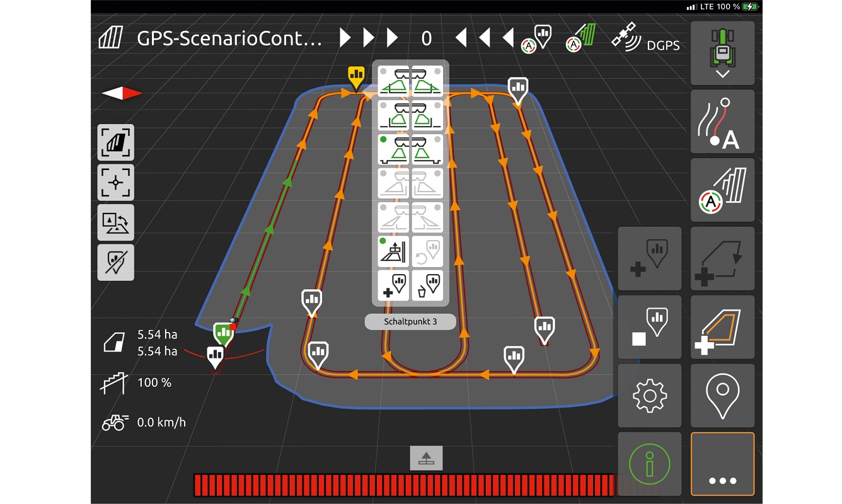The height and width of the screenshot is (504, 842).
Task: Select the yellow switch point marker on the map
Action: [356, 77]
